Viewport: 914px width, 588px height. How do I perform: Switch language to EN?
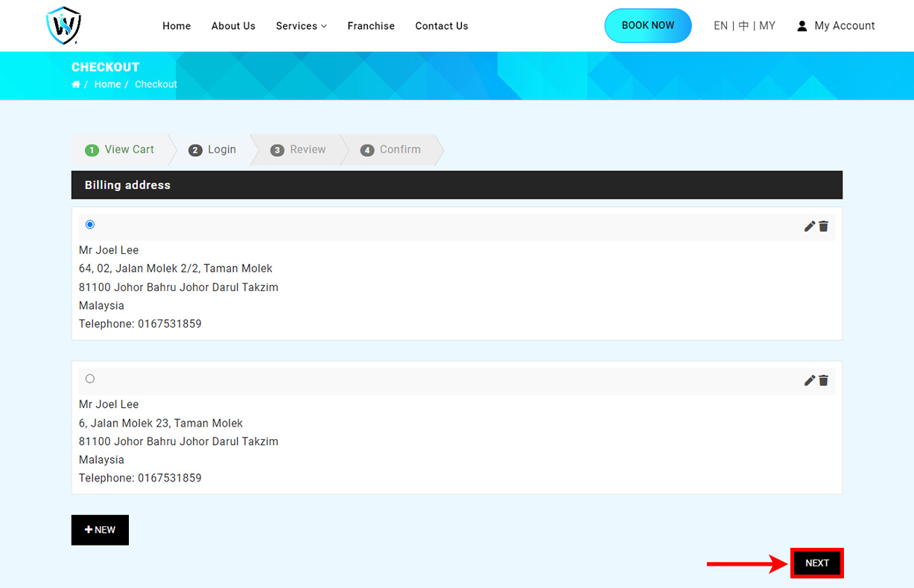coord(720,25)
